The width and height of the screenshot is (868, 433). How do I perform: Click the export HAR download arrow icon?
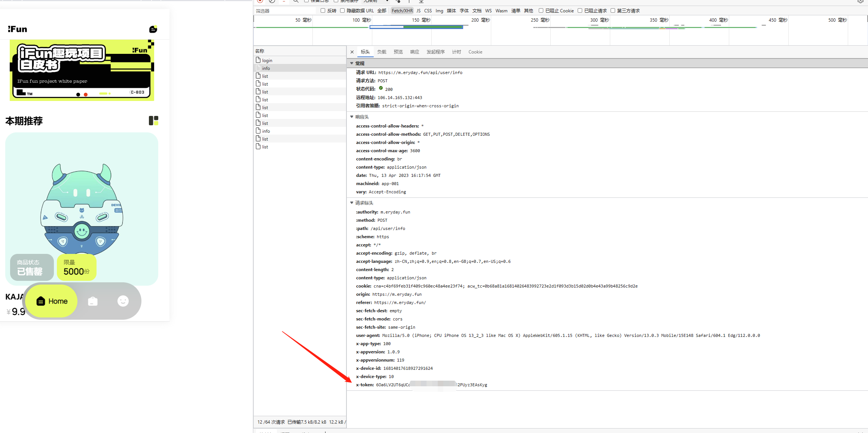click(421, 1)
